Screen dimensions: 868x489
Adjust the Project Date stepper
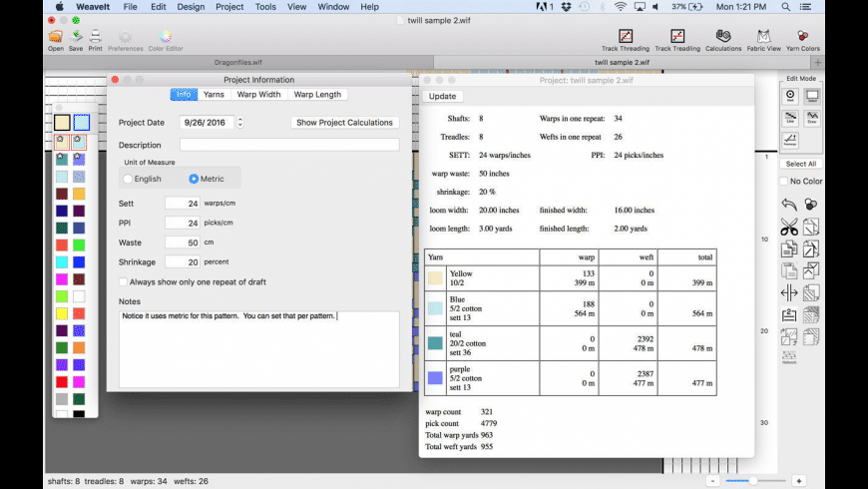pos(239,123)
